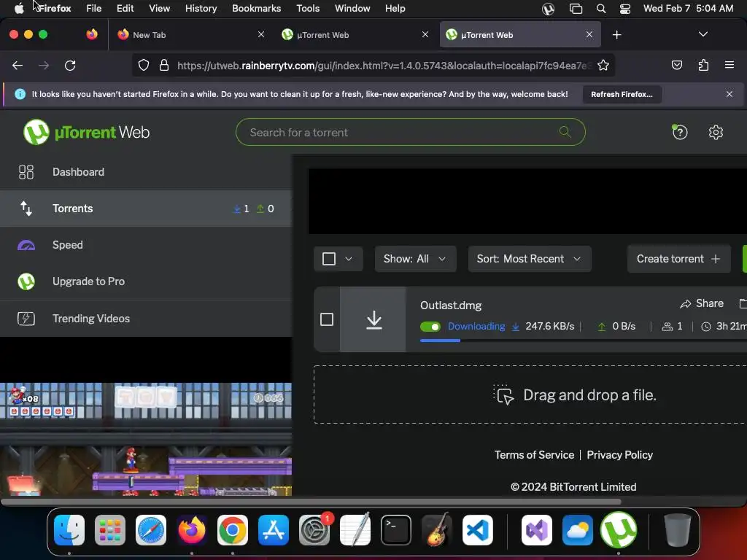Click the µTorrent Web logo
This screenshot has width=747, height=560.
86,132
